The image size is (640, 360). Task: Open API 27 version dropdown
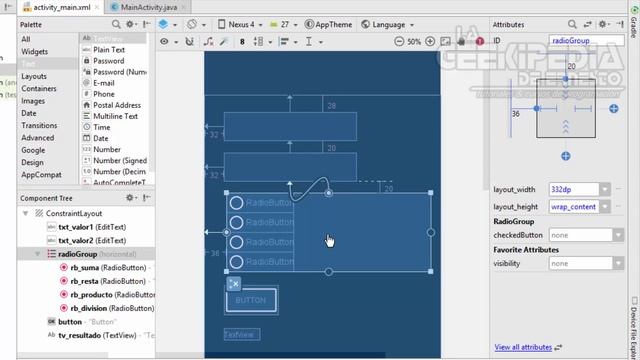point(284,24)
